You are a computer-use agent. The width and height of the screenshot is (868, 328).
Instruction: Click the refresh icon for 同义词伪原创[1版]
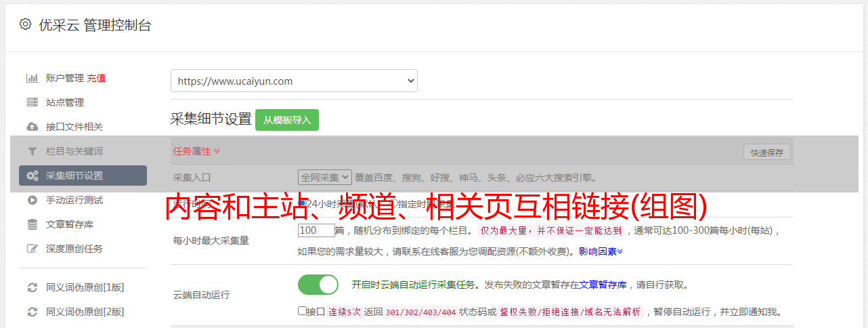pyautogui.click(x=32, y=287)
